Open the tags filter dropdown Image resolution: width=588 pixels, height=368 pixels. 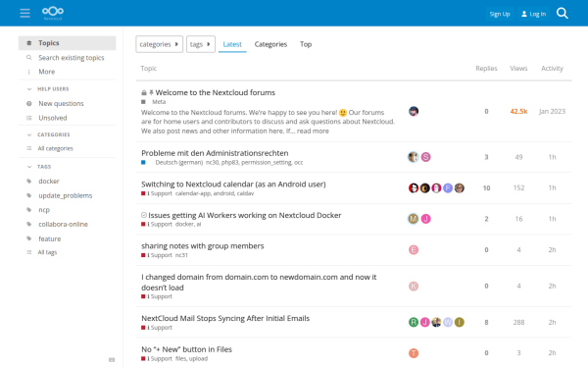(201, 44)
